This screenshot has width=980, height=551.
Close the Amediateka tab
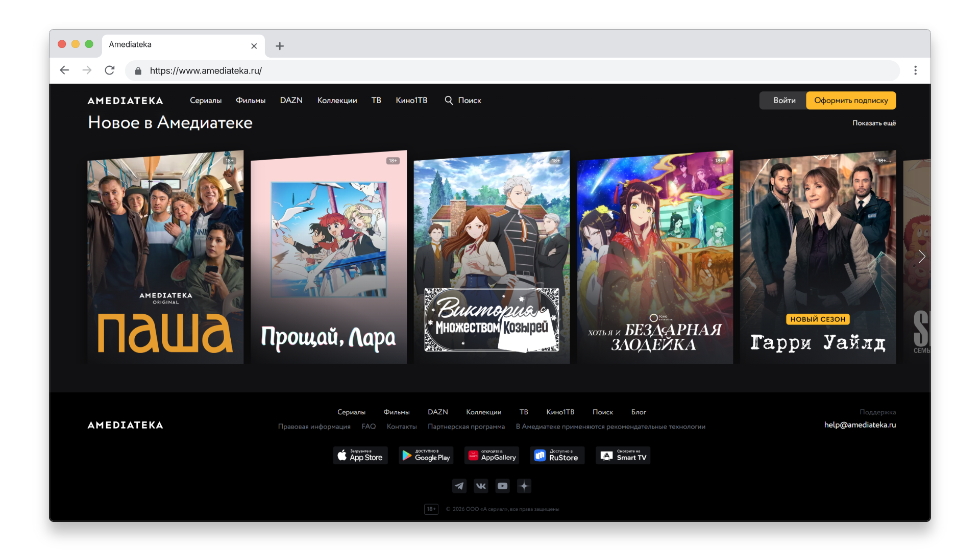coord(254,46)
